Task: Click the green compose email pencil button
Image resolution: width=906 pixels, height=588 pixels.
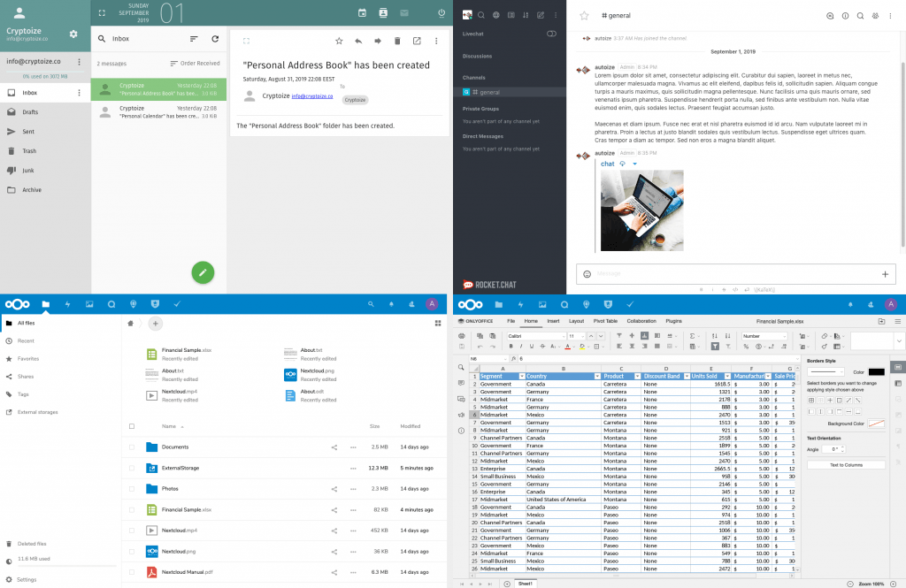Action: pos(203,272)
